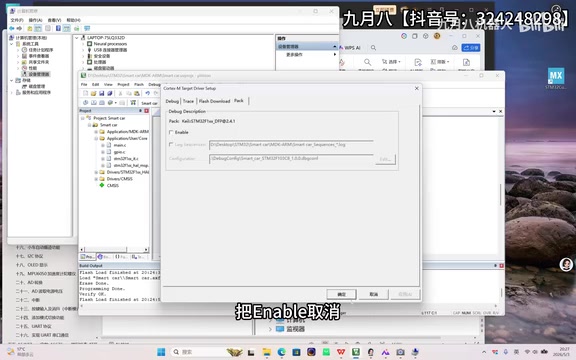Click the Rebuild icon in Keil build toolbar

102,102
